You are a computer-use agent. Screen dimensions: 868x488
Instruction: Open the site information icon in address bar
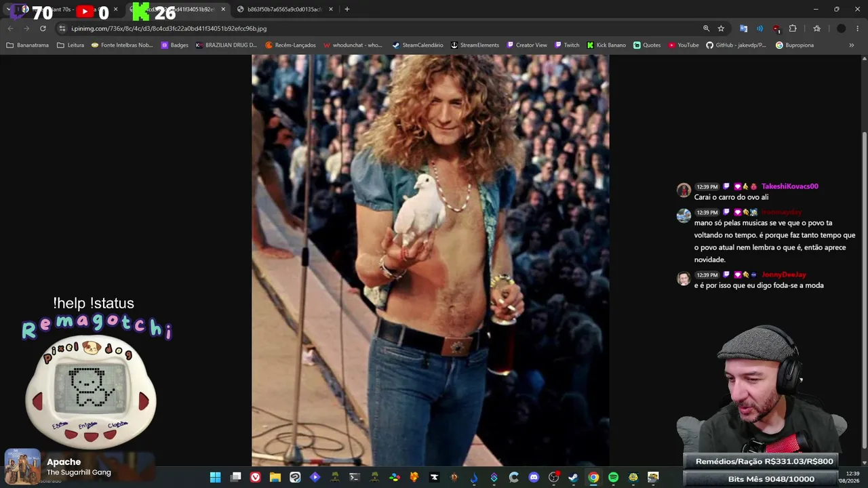tap(62, 28)
